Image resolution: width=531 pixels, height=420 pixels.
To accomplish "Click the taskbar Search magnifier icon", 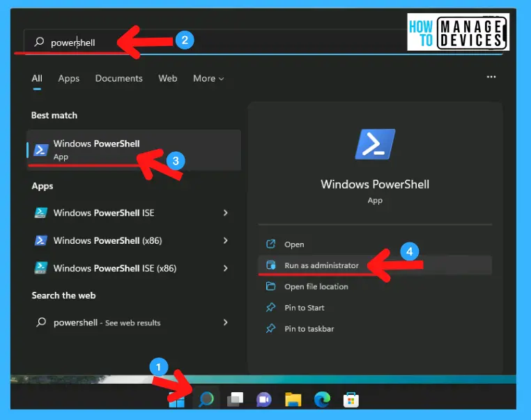I will pyautogui.click(x=206, y=399).
